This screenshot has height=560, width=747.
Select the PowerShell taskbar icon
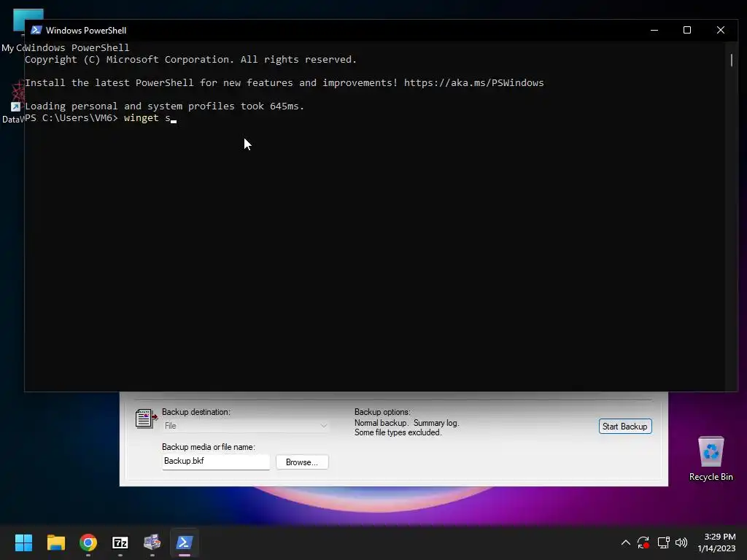(185, 542)
